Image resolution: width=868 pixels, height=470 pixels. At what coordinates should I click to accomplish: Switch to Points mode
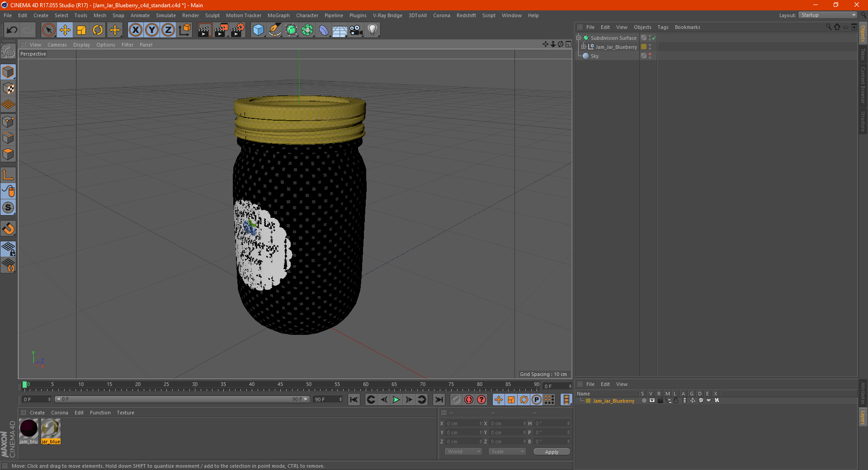8,121
